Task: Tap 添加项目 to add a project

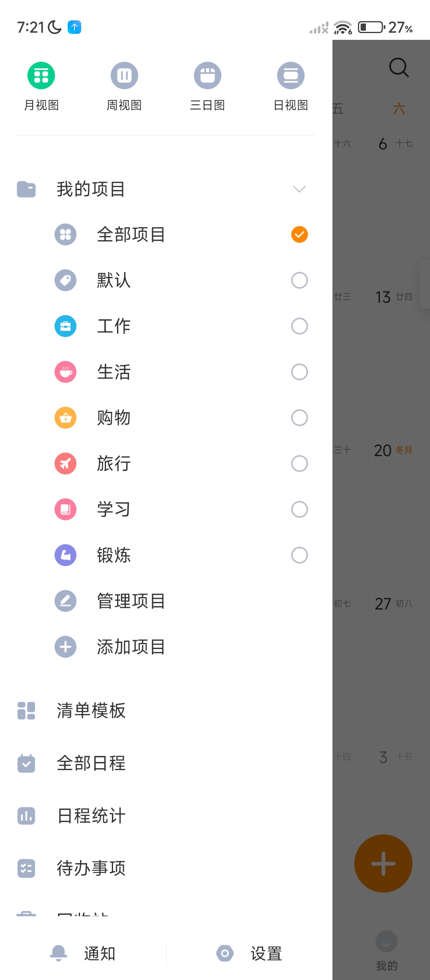Action: point(131,647)
